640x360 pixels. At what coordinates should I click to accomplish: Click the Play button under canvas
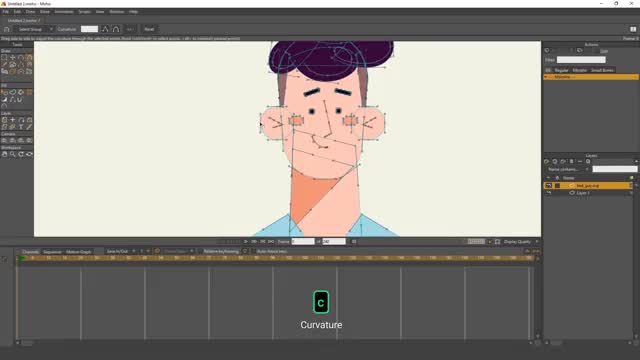point(245,242)
